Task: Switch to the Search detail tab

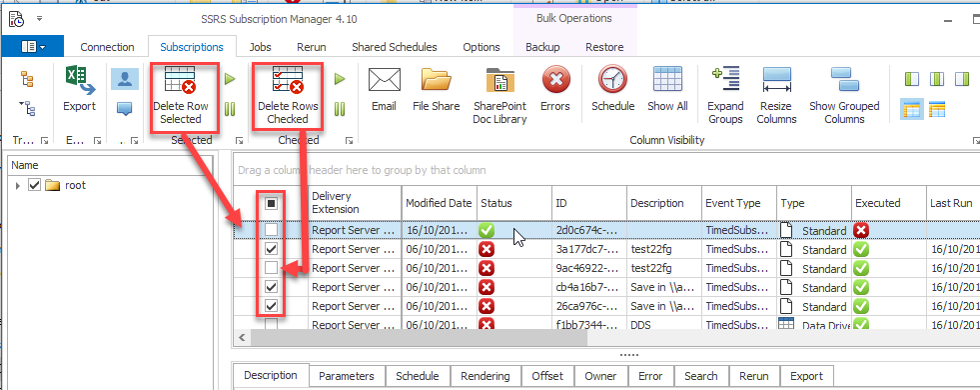Action: [x=700, y=376]
